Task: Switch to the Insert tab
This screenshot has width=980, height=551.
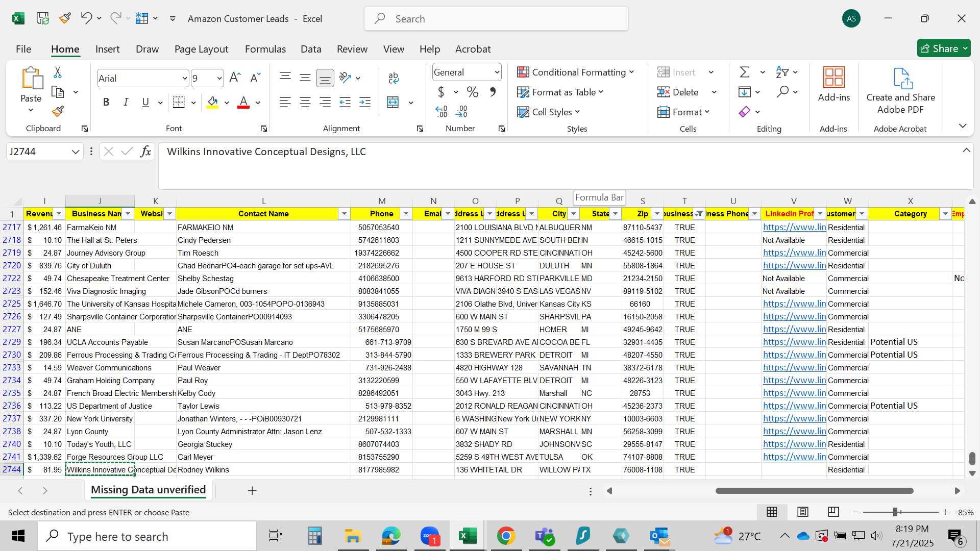Action: pos(107,49)
